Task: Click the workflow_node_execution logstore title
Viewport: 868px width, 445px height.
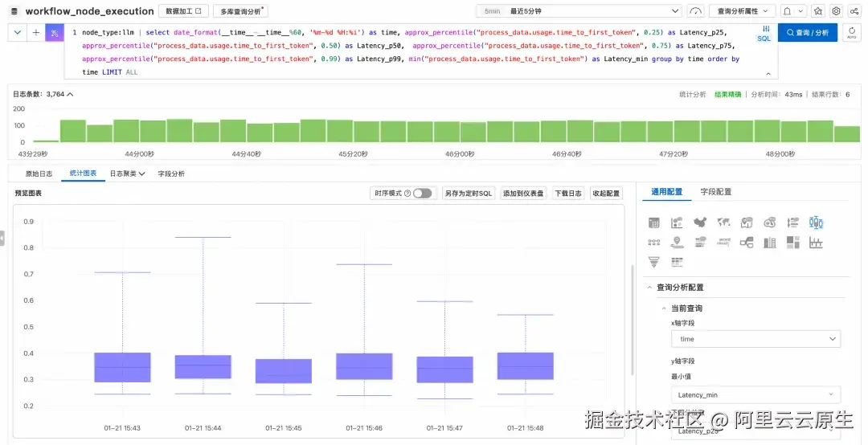Action: coord(90,11)
